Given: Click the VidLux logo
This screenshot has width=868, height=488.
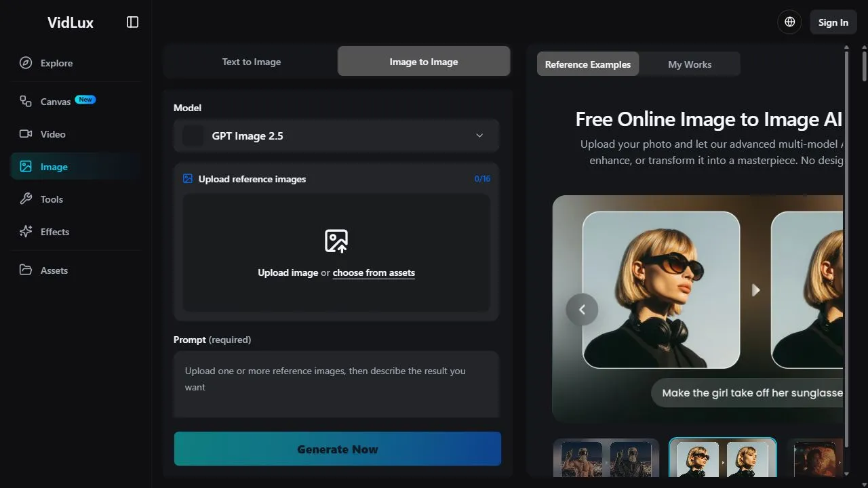Looking at the screenshot, I should point(71,22).
